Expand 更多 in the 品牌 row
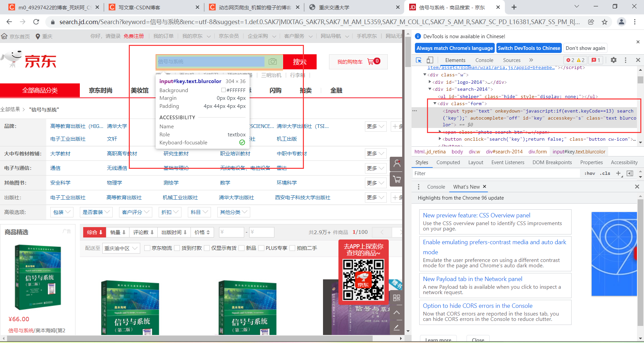644x343 pixels. (x=376, y=126)
